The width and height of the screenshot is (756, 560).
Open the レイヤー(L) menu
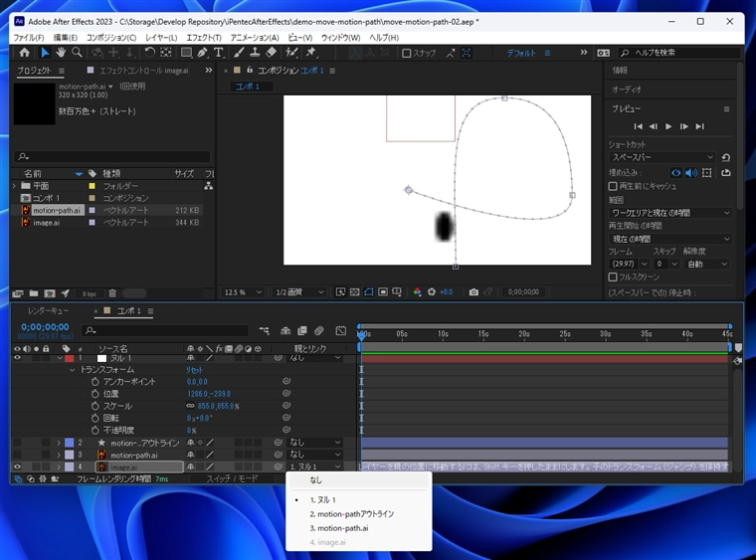click(x=161, y=38)
